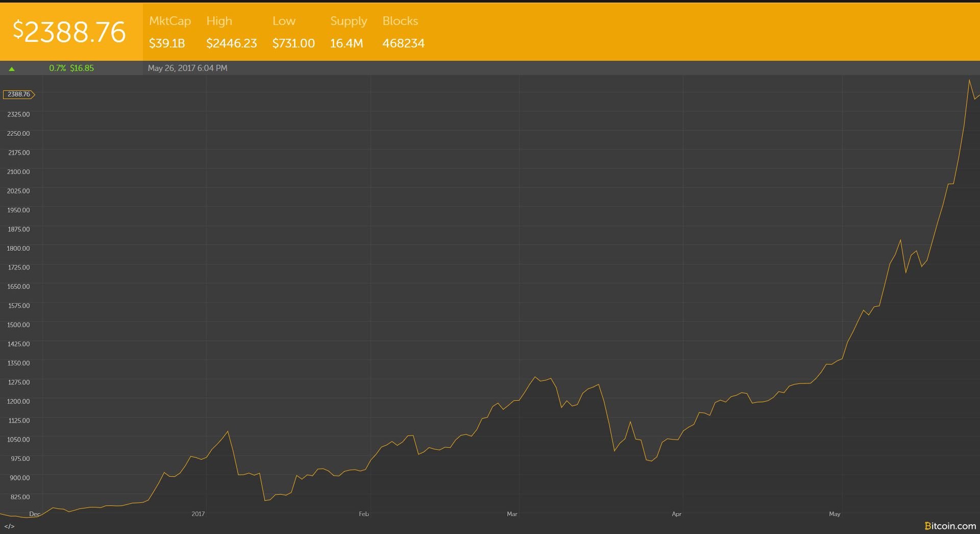Screen dimensions: 980x534
Task: Click the 825.00 y-axis label
Action: 20,497
